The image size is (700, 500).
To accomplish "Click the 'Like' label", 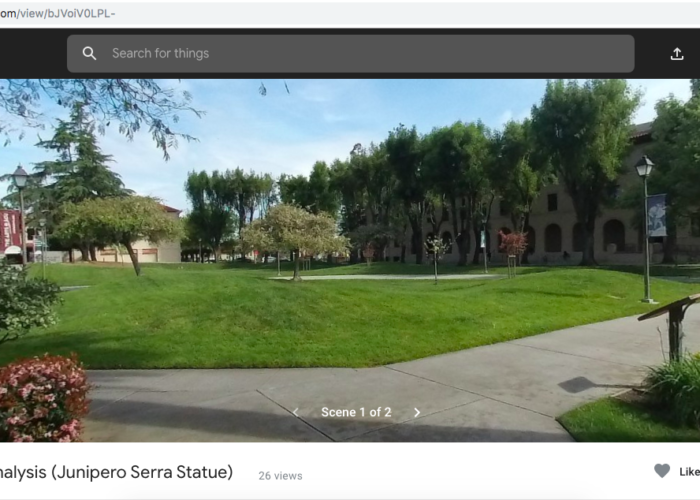I will pos(689,472).
